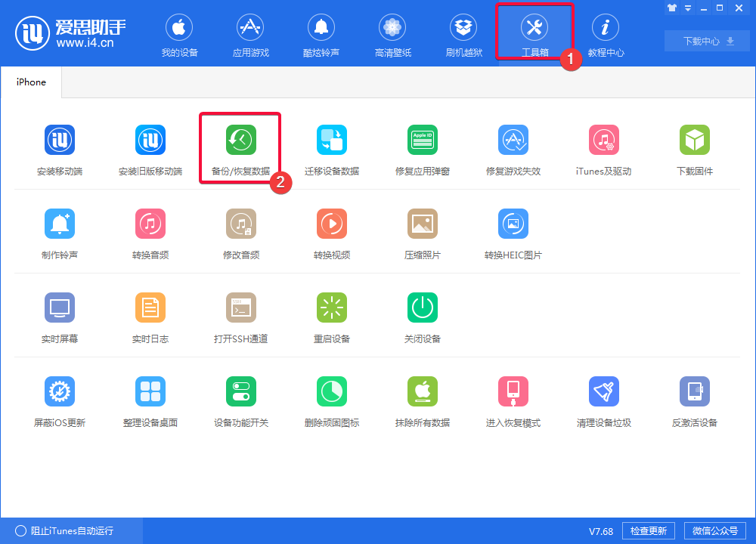Open 屏蔽iOS更新 to block iOS updates
Image resolution: width=756 pixels, height=544 pixels.
coord(60,399)
